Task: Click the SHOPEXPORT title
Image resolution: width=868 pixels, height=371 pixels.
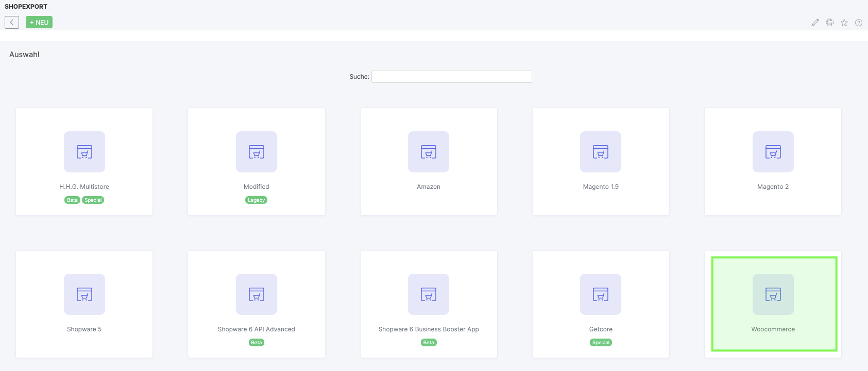Action: coord(26,7)
